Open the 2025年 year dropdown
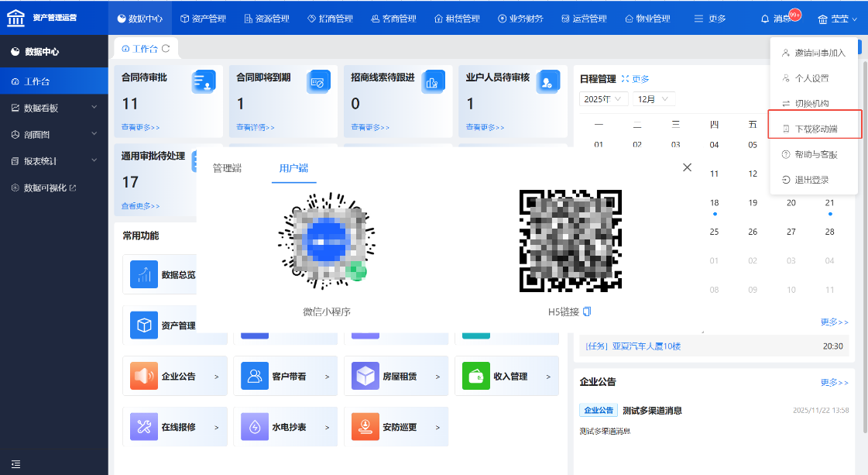The width and height of the screenshot is (868, 475). point(603,99)
